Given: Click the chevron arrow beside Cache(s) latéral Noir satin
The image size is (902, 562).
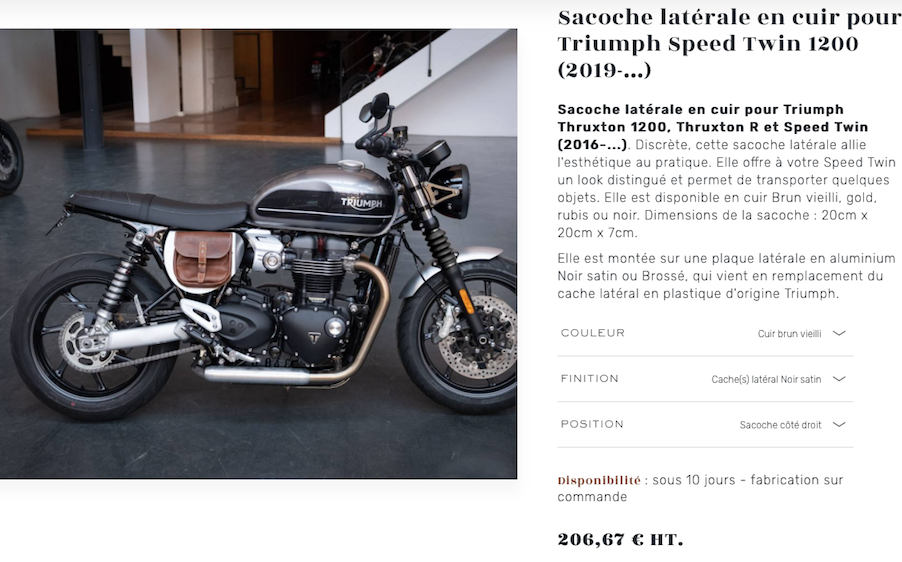Looking at the screenshot, I should [x=839, y=379].
